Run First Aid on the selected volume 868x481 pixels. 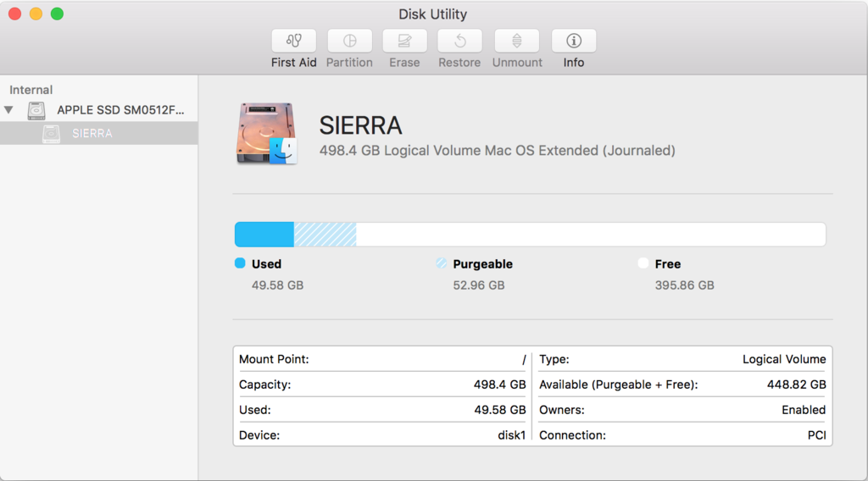(x=294, y=41)
